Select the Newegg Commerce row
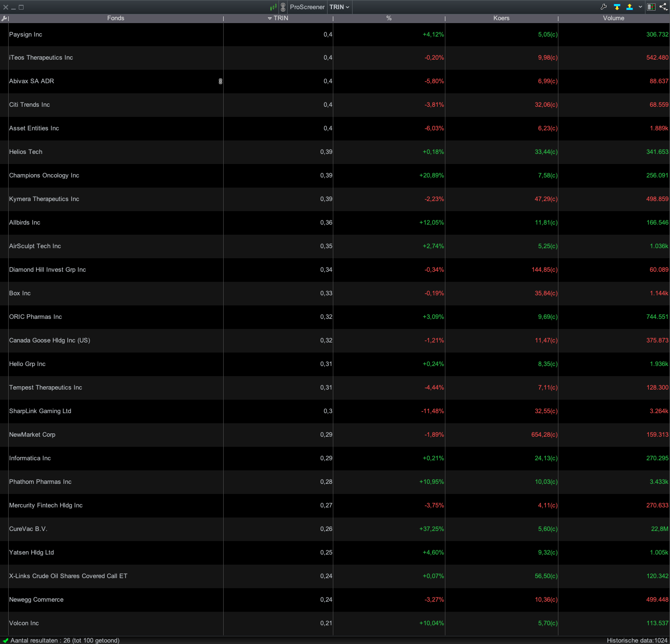Viewport: 670px width, 644px height. pos(335,600)
